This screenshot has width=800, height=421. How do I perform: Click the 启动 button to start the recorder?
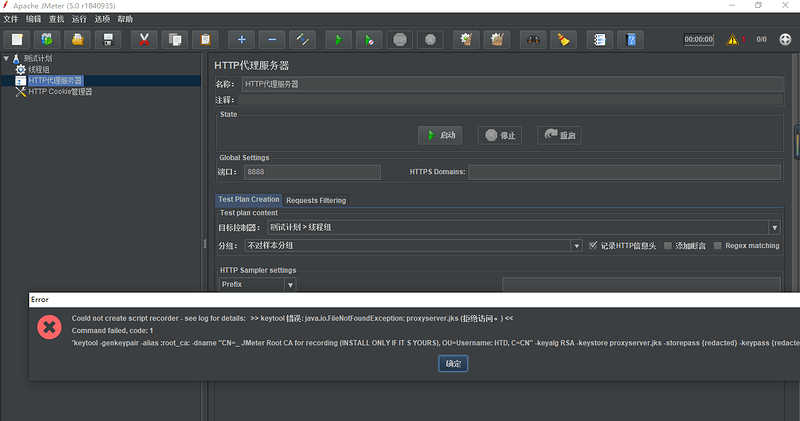coord(440,135)
